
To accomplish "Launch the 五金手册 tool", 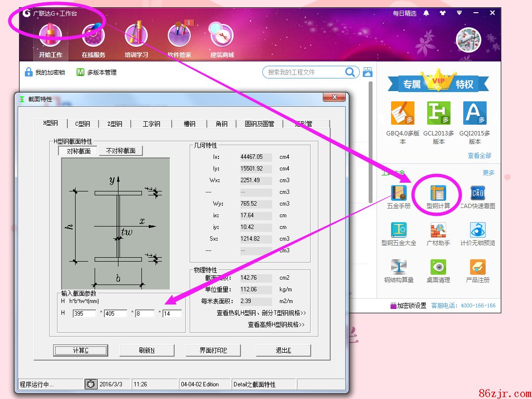I will [x=398, y=193].
